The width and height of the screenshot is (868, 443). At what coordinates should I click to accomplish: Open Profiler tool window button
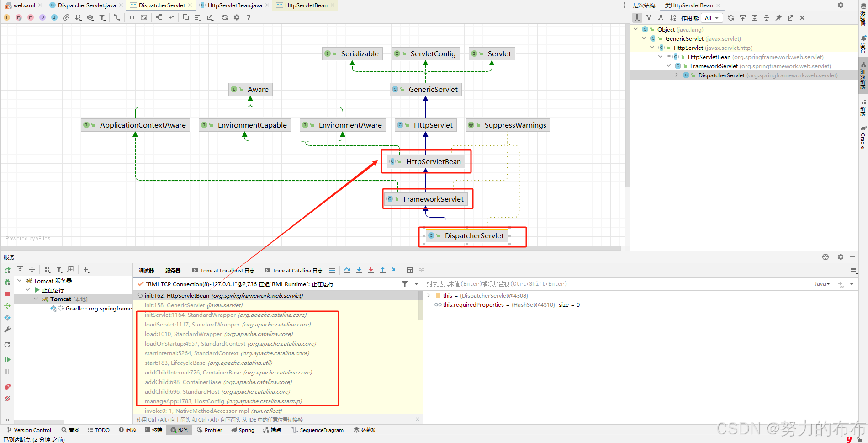(209, 430)
